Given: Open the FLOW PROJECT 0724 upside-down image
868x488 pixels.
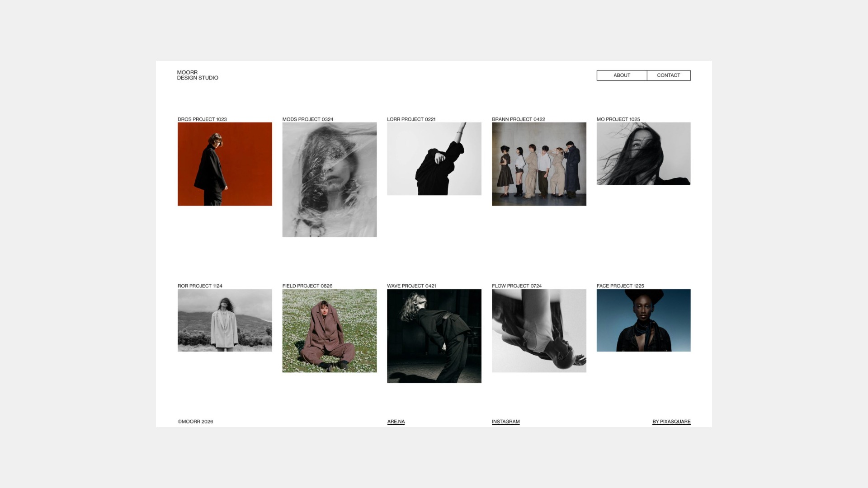Looking at the screenshot, I should (x=539, y=331).
